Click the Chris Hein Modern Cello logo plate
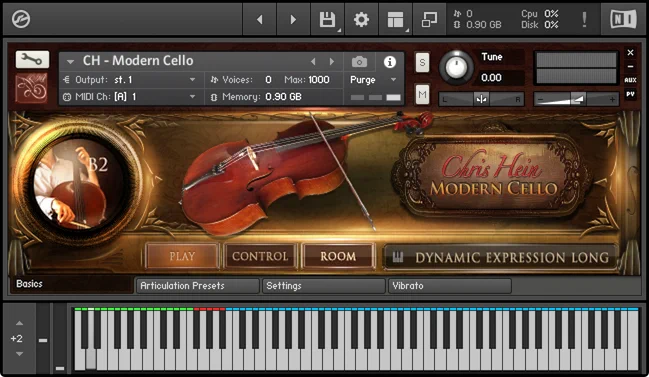This screenshot has width=649, height=377. click(x=493, y=175)
